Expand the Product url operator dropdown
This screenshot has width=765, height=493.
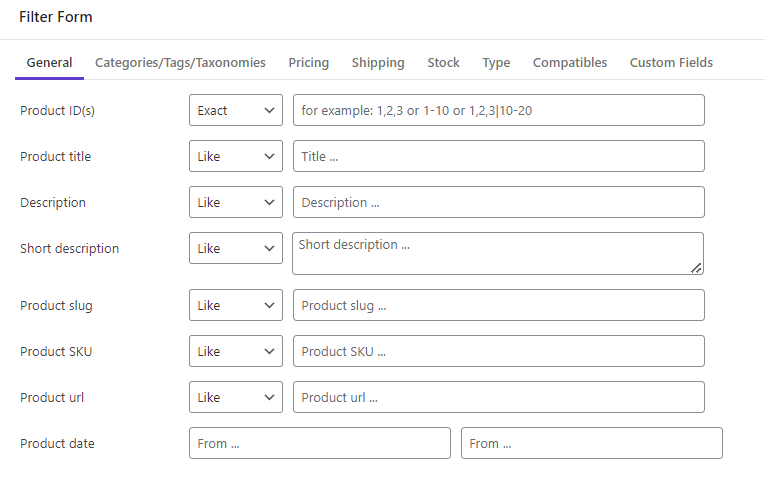click(x=236, y=397)
